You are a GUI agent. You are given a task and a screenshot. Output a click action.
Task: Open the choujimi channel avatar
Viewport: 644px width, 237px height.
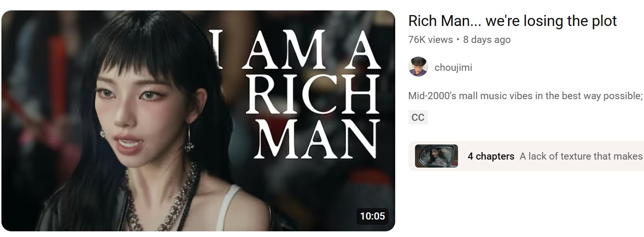pos(418,67)
